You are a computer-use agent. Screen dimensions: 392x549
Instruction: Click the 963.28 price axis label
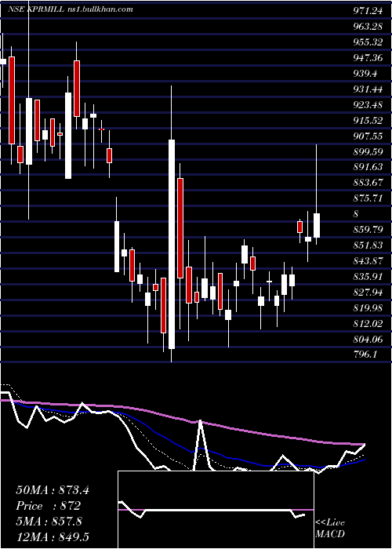point(368,27)
